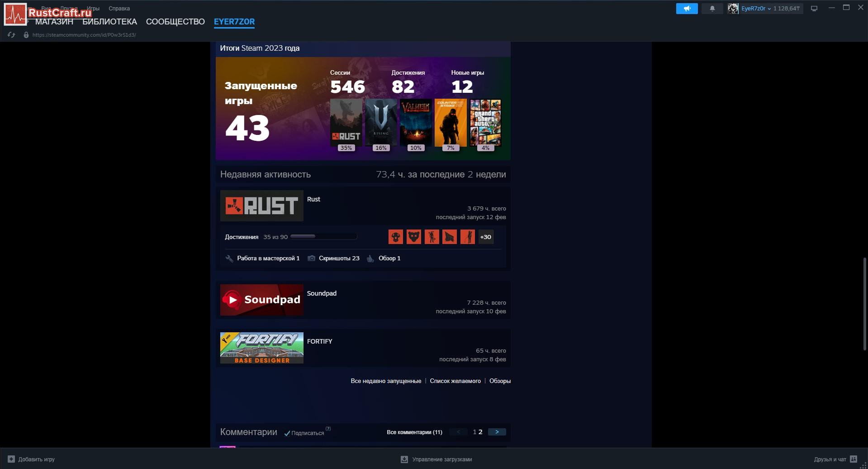Click the Rust game title link
The height and width of the screenshot is (469, 868).
click(313, 199)
